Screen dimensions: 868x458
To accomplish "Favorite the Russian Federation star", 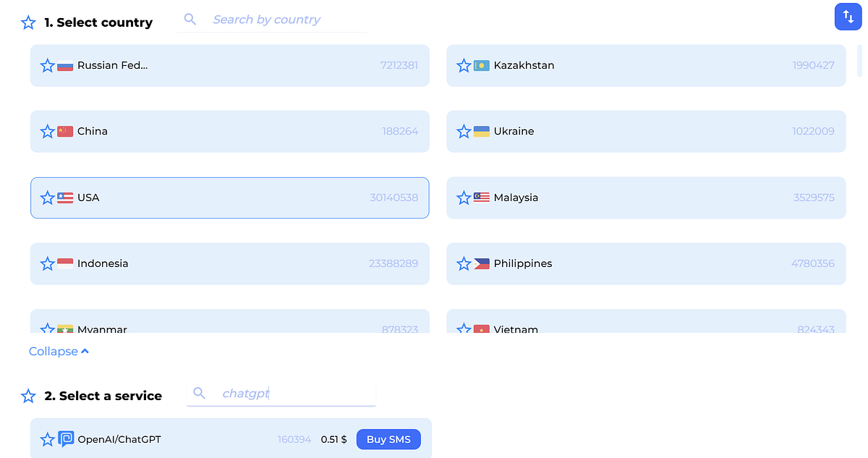I will pyautogui.click(x=48, y=66).
